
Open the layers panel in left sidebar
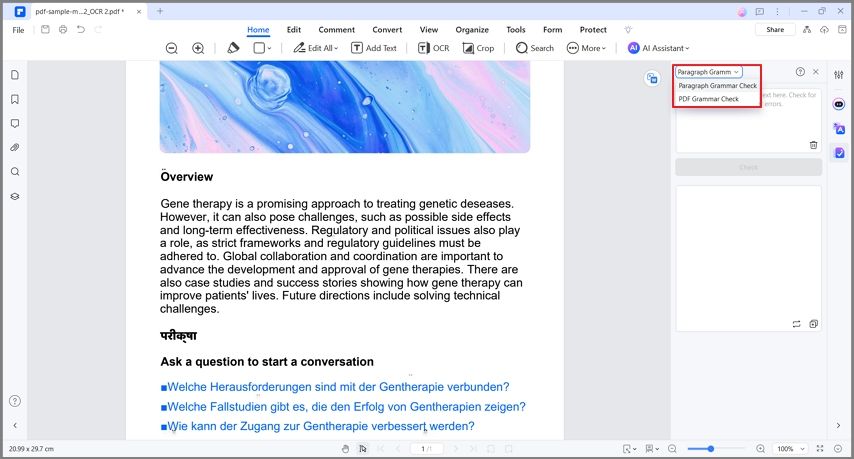click(15, 196)
